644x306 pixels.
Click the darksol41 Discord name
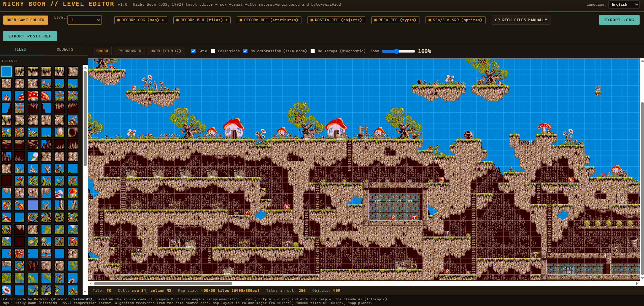coord(81,299)
